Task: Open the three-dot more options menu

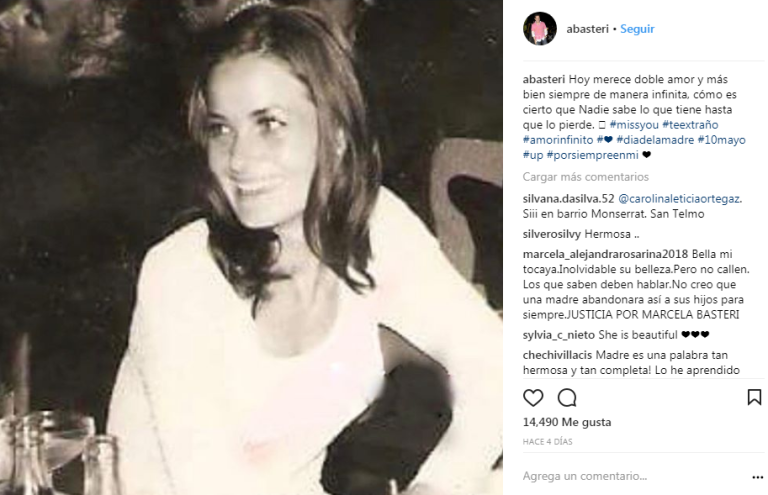Action: click(x=757, y=477)
